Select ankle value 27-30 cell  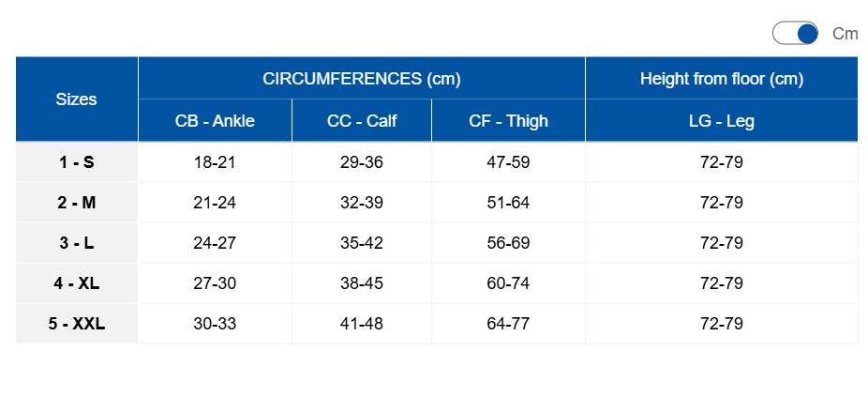pyautogui.click(x=215, y=283)
